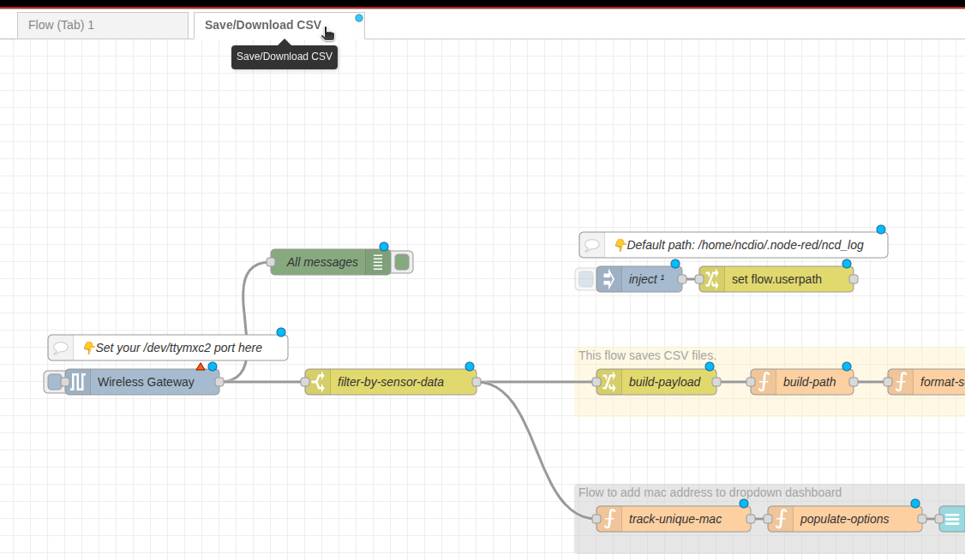The image size is (965, 560).
Task: Click the debug list icon on All messages
Action: point(378,262)
